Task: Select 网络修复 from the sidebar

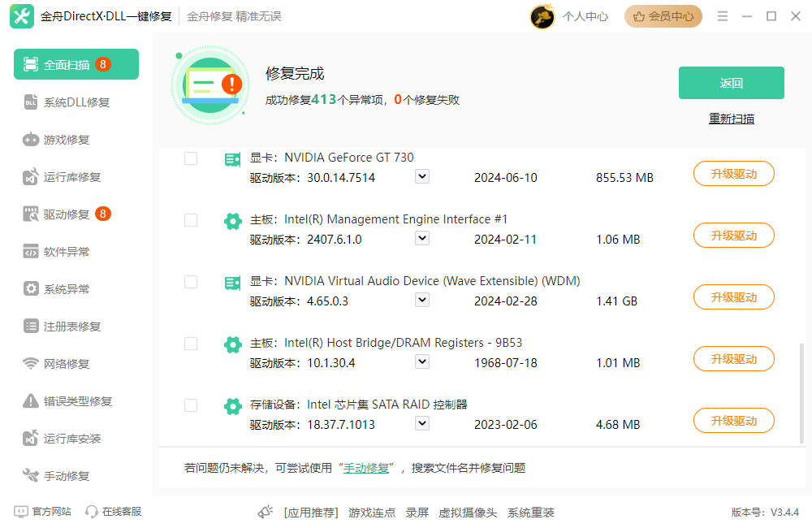Action: pyautogui.click(x=57, y=363)
